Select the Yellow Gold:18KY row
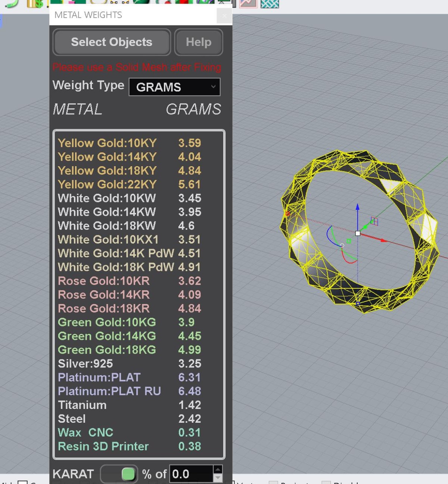The image size is (448, 484). click(x=130, y=171)
